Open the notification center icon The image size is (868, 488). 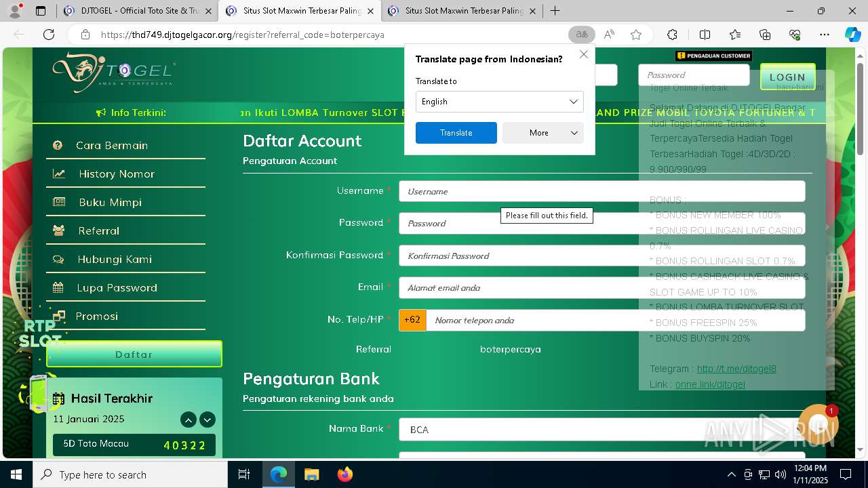(846, 474)
